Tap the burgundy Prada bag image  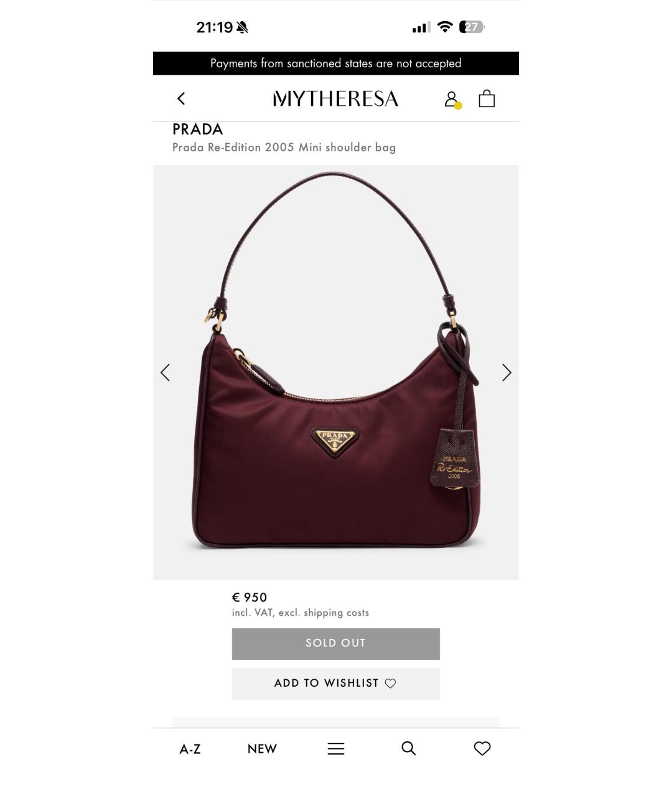pyautogui.click(x=336, y=372)
